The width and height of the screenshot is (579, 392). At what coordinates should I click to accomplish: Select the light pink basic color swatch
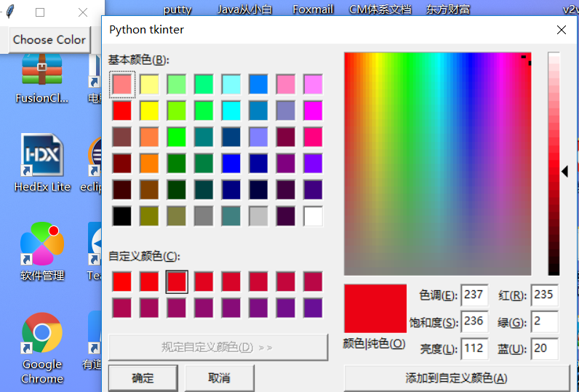point(122,84)
